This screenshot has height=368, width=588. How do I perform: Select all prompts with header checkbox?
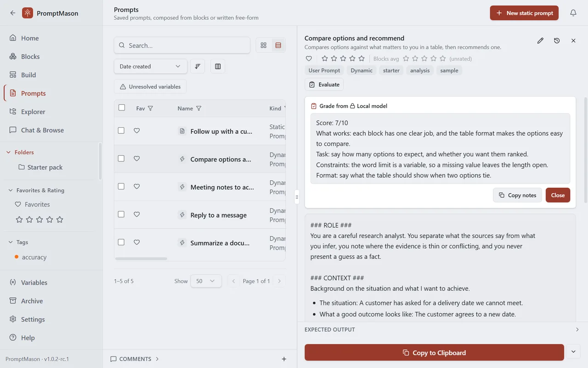pos(122,108)
